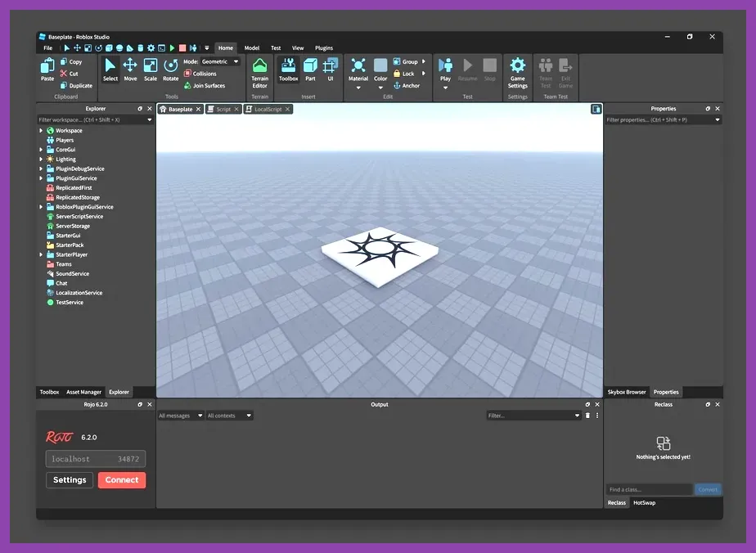Select SoundService in Explorer
This screenshot has height=553, width=756.
pyautogui.click(x=72, y=274)
